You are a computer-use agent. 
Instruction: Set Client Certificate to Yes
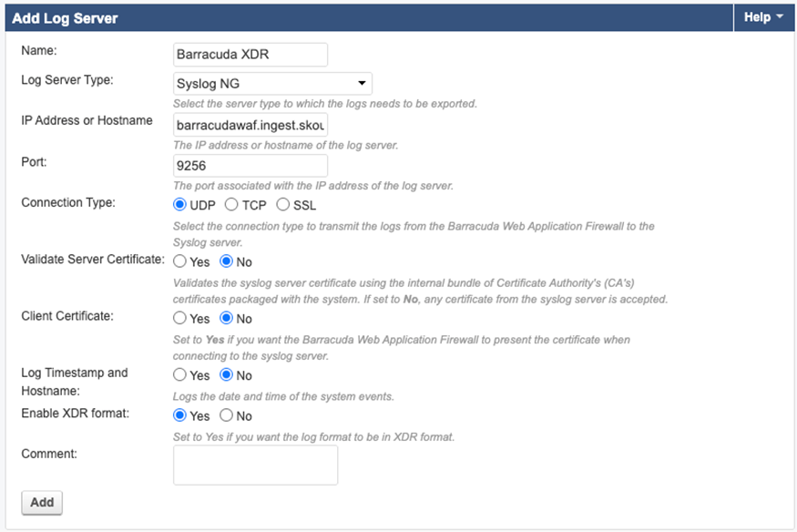coord(180,319)
